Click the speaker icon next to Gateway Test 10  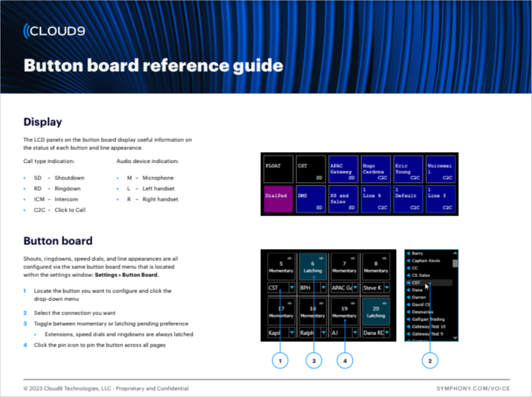(x=408, y=326)
